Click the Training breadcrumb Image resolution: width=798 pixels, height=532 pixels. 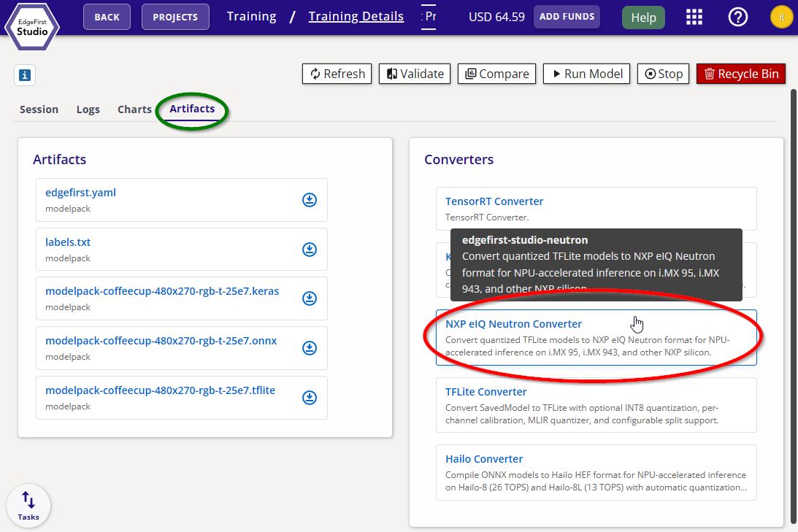coord(251,16)
